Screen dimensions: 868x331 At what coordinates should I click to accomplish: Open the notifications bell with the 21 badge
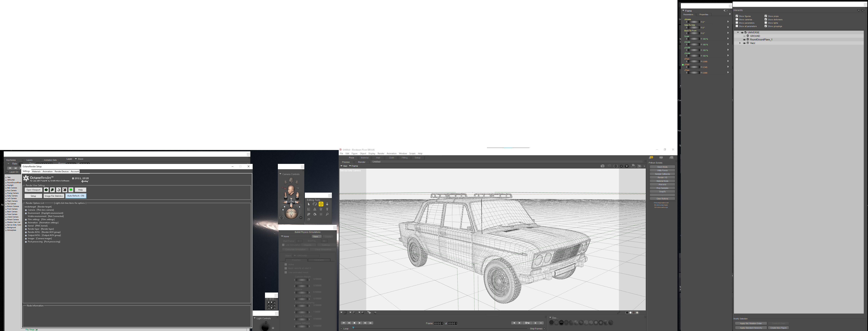tap(651, 158)
